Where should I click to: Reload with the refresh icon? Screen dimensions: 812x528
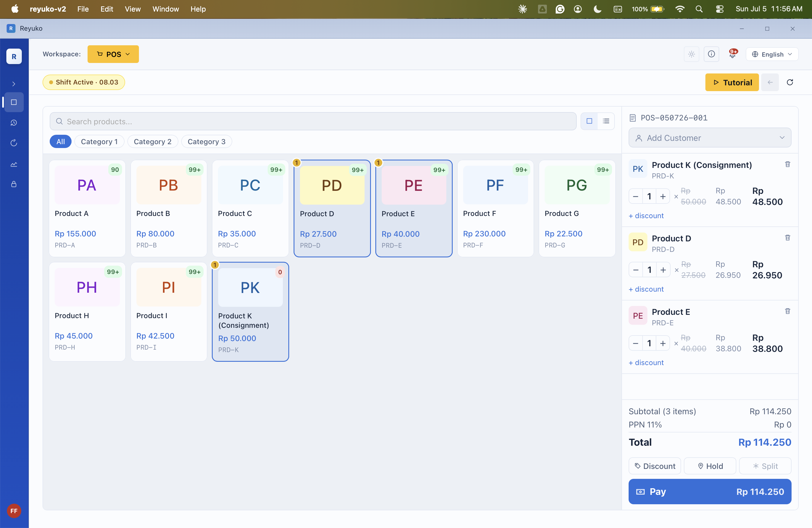[x=790, y=82]
